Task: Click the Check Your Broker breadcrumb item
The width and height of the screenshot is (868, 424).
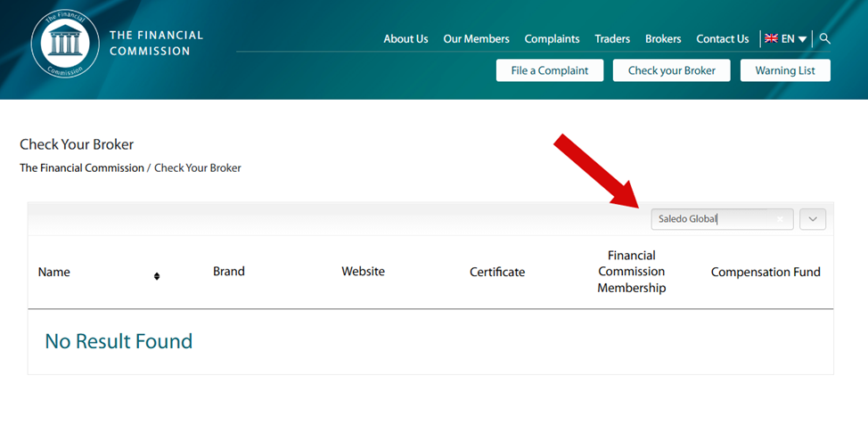Action: tap(198, 167)
